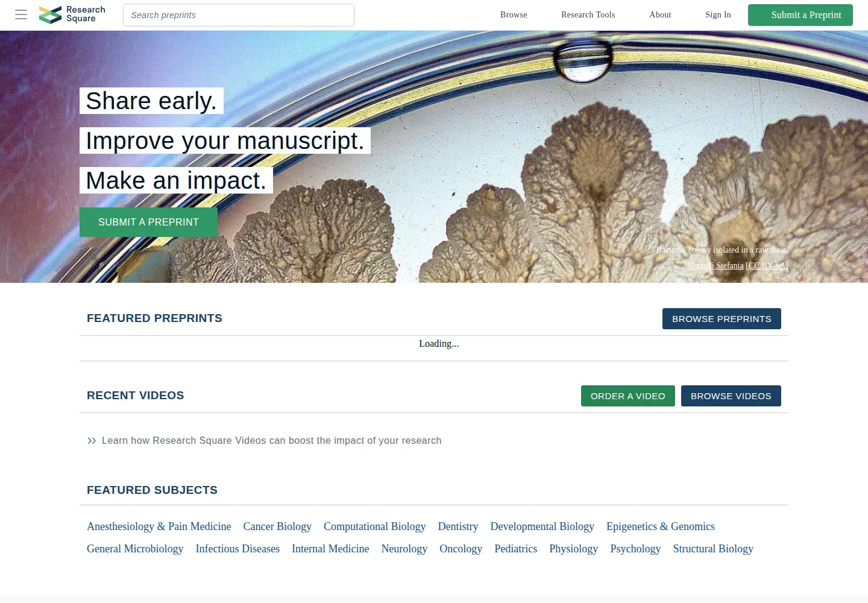Open the Research Tools menu
868x603 pixels.
point(588,15)
